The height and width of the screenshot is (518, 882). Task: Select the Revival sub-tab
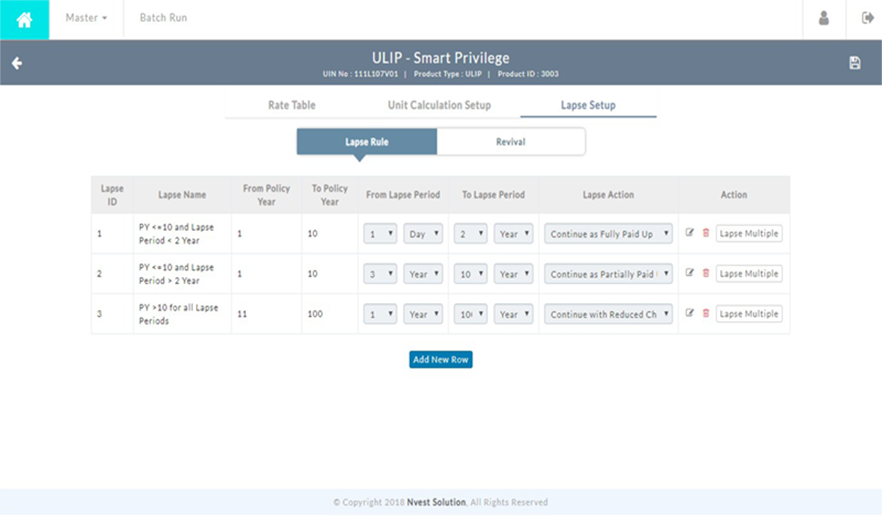(510, 142)
